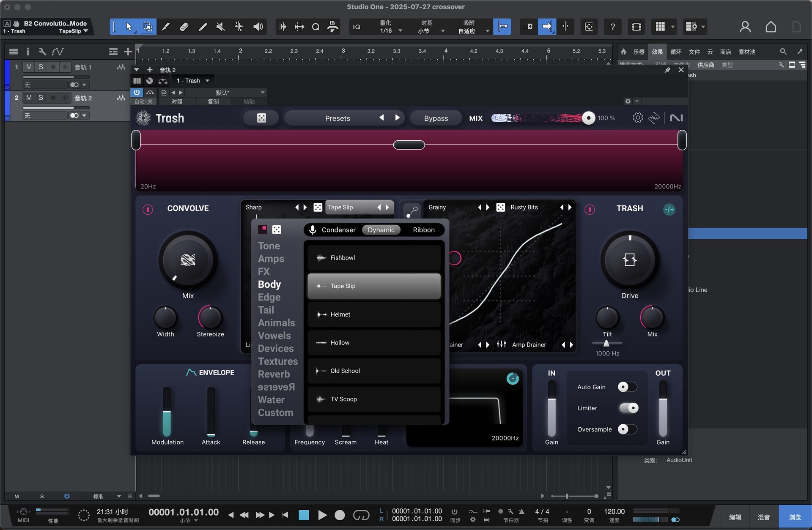Screen dimensions: 812x530
Task: Open the video player icon
Action: point(636,27)
